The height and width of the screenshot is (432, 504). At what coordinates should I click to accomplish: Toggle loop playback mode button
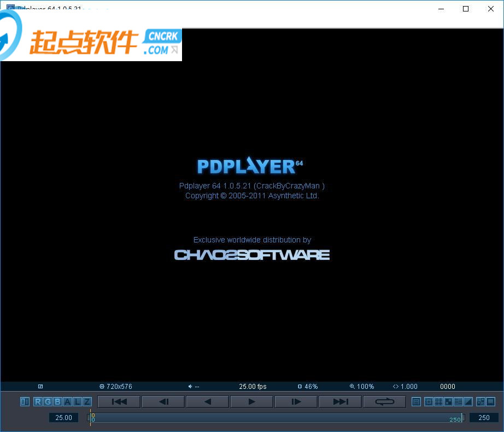click(384, 402)
